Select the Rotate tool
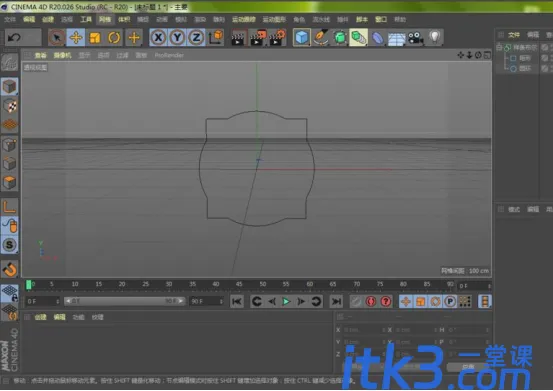This screenshot has width=553, height=391. 114,37
